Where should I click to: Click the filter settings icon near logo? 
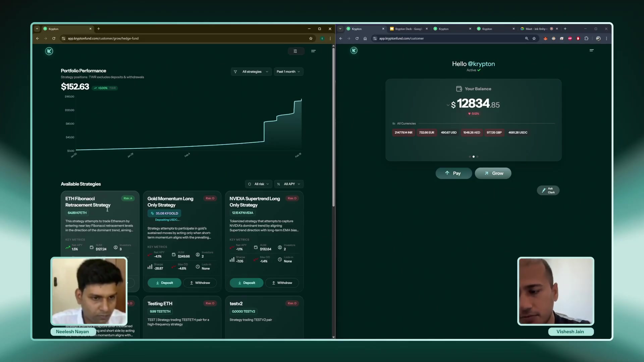[x=295, y=51]
